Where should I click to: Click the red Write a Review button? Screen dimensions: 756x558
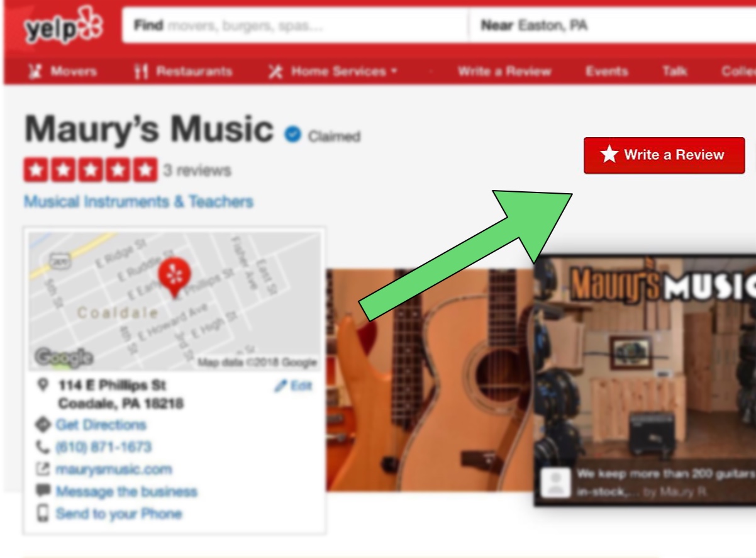pyautogui.click(x=664, y=155)
